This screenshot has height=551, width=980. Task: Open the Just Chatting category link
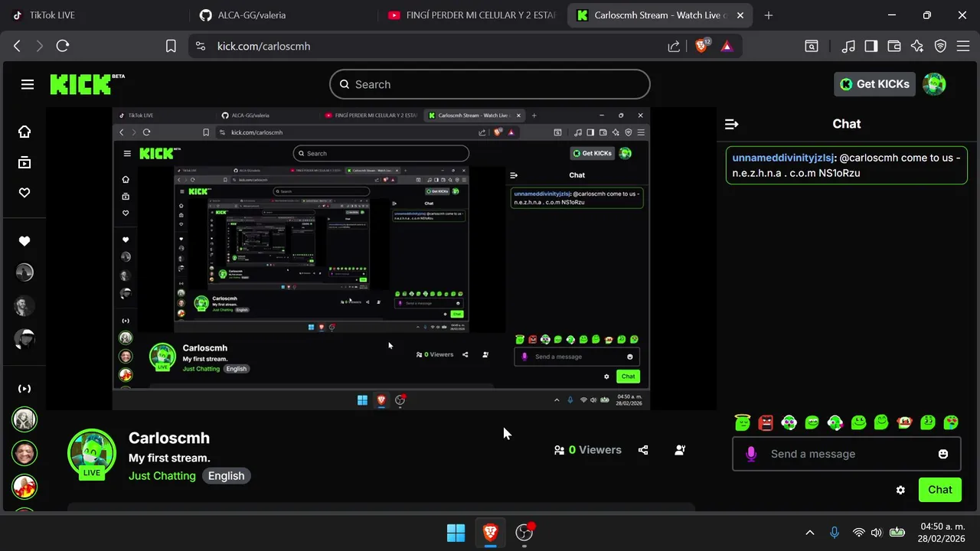tap(162, 476)
